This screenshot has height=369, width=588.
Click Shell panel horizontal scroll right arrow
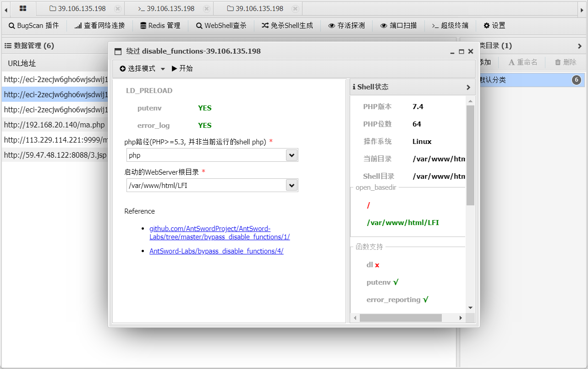(461, 318)
